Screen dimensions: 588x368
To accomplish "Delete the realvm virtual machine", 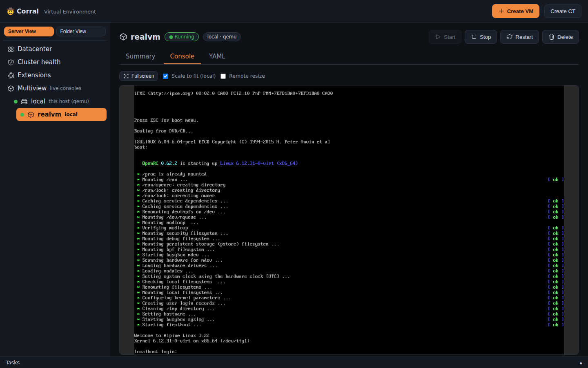I will (561, 37).
